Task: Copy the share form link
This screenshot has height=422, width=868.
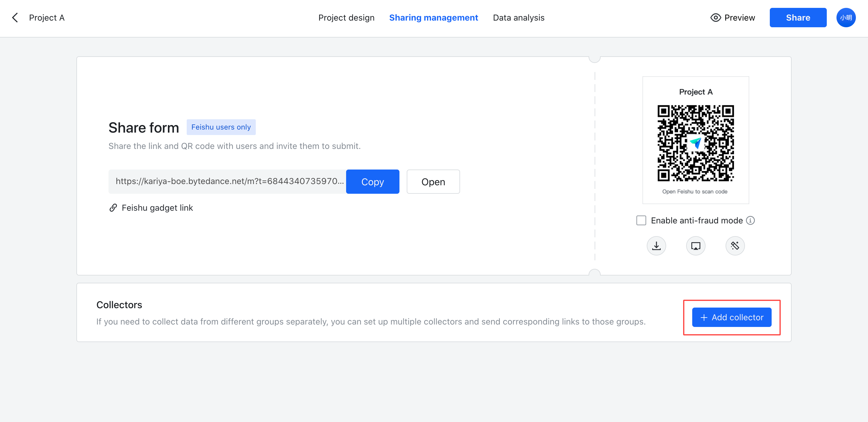Action: coord(372,181)
